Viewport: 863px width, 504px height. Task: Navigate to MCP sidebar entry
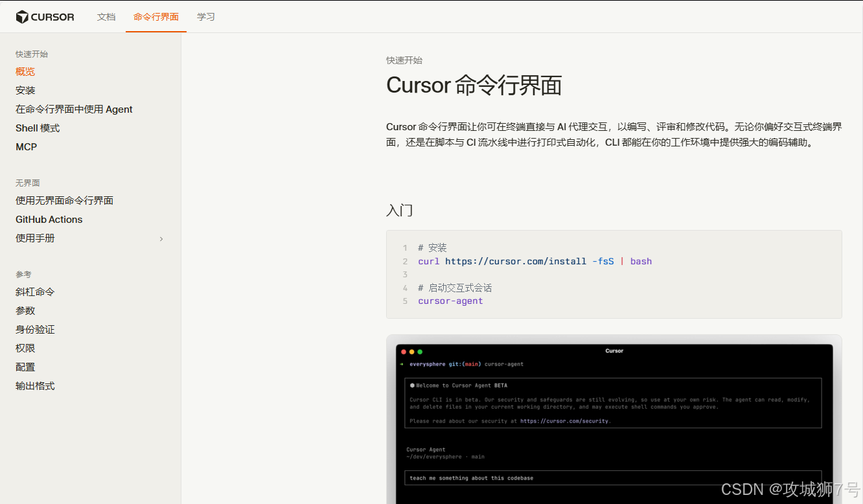point(27,147)
